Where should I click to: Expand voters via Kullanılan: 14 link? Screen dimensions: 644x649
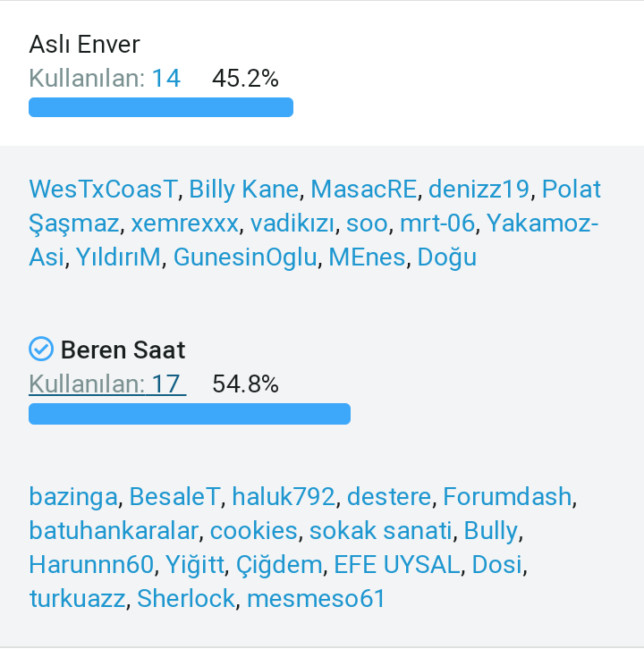click(105, 79)
